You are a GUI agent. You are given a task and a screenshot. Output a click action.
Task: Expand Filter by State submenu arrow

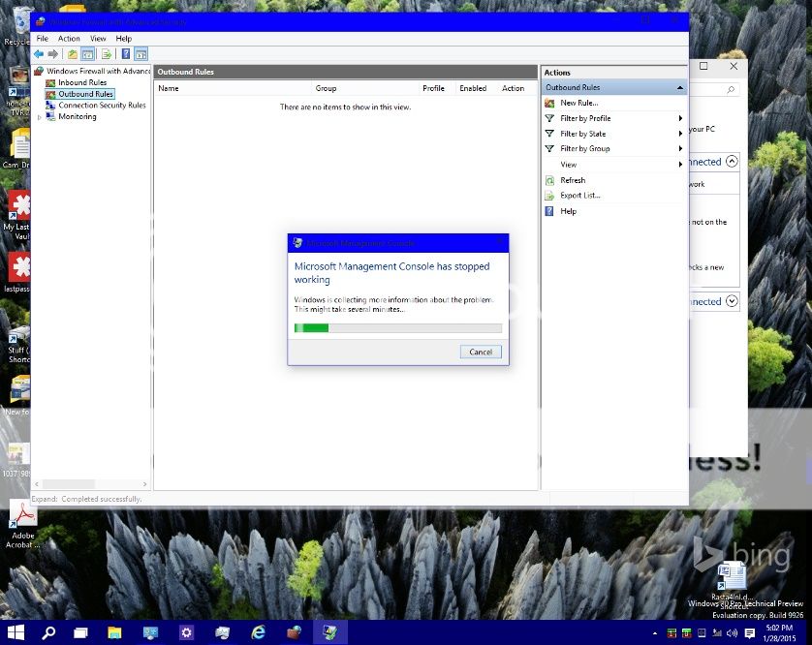[680, 134]
